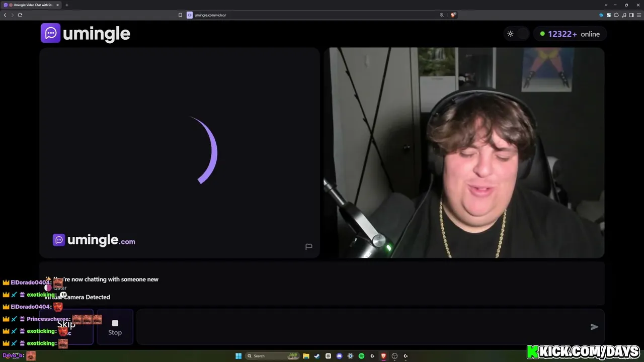The image size is (644, 362).
Task: Open OBS Studio from the taskbar
Action: point(394,356)
